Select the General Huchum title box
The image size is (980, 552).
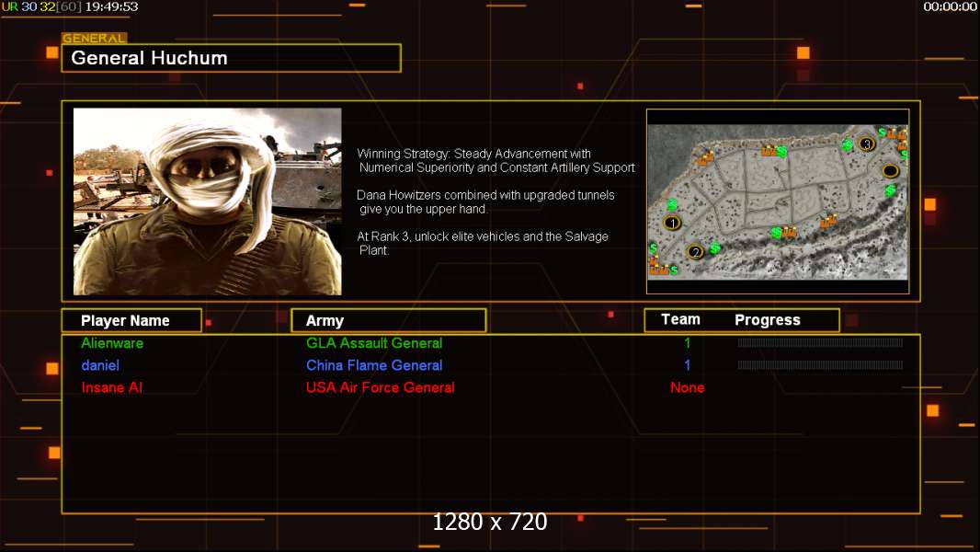[x=232, y=58]
